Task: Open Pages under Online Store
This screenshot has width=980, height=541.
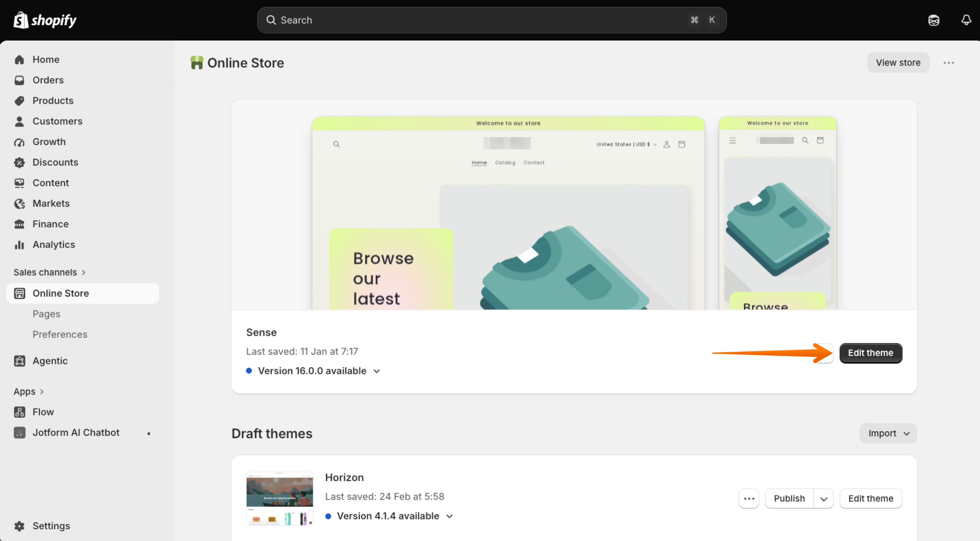Action: tap(46, 314)
